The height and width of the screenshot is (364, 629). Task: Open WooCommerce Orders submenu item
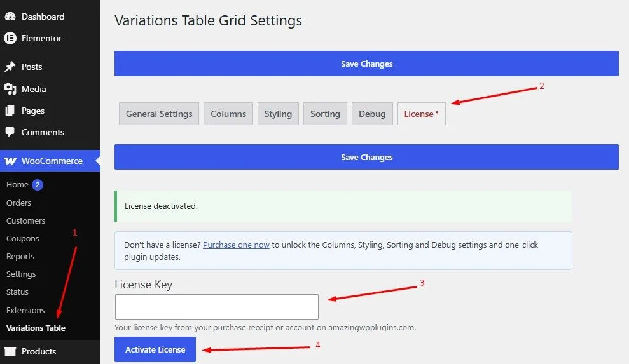click(18, 203)
